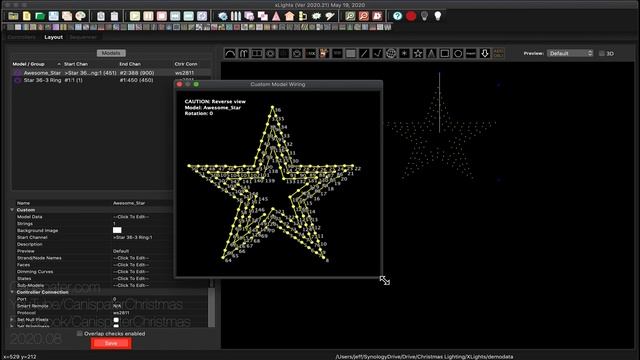Open show folder icon in top toolbar
The width and height of the screenshot is (640, 360).
click(x=13, y=16)
